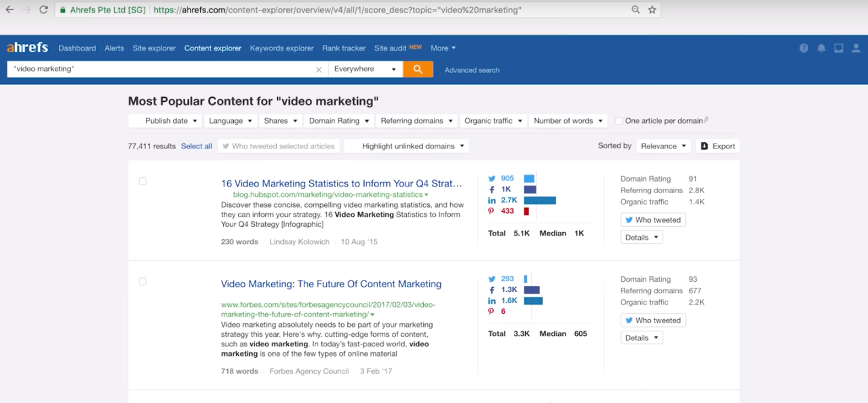Viewport: 868px width, 403px height.
Task: Reload the current page
Action: [43, 10]
